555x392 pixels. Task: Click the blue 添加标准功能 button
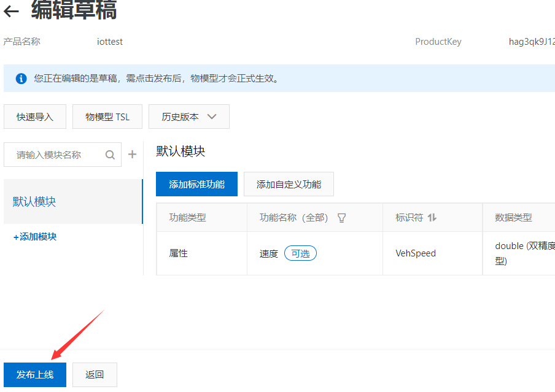coord(196,184)
